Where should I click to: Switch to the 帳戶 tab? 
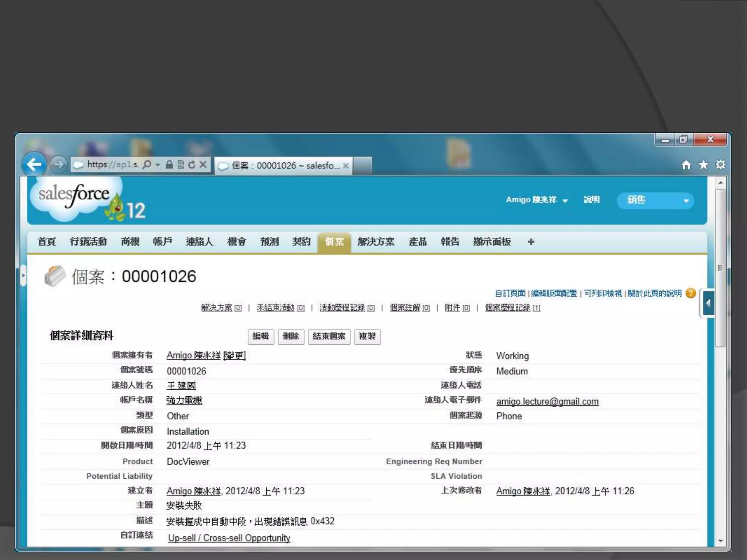(162, 242)
